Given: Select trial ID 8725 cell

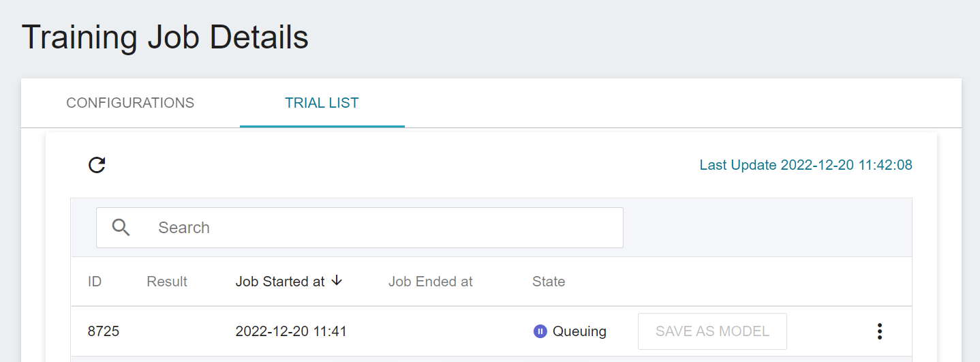Looking at the screenshot, I should [x=104, y=331].
